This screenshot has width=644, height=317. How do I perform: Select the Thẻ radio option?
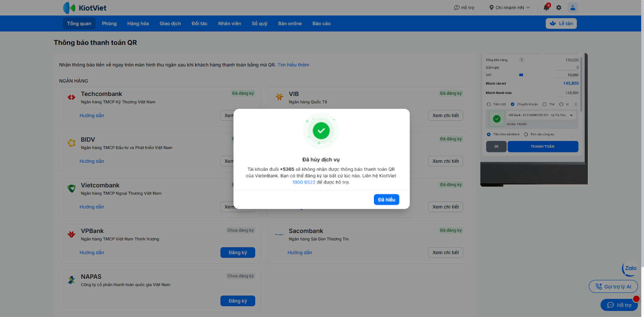point(544,104)
